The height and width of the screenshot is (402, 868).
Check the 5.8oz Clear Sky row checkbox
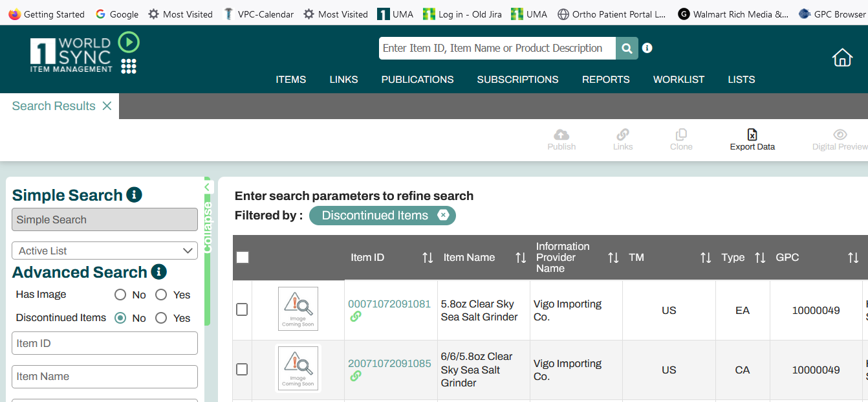point(242,310)
